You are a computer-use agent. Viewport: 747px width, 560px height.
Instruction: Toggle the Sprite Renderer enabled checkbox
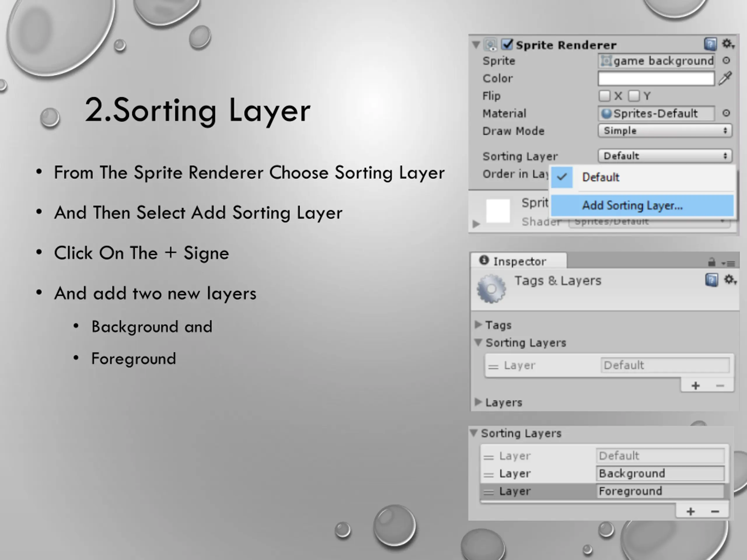pos(507,44)
